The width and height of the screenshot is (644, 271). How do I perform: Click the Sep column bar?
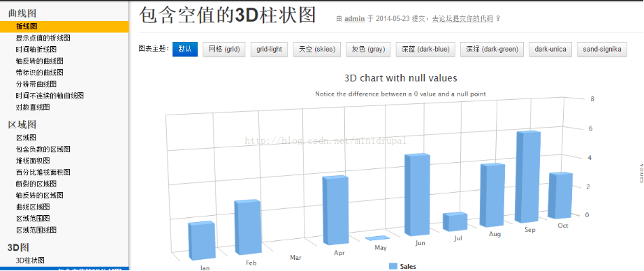pos(528,177)
